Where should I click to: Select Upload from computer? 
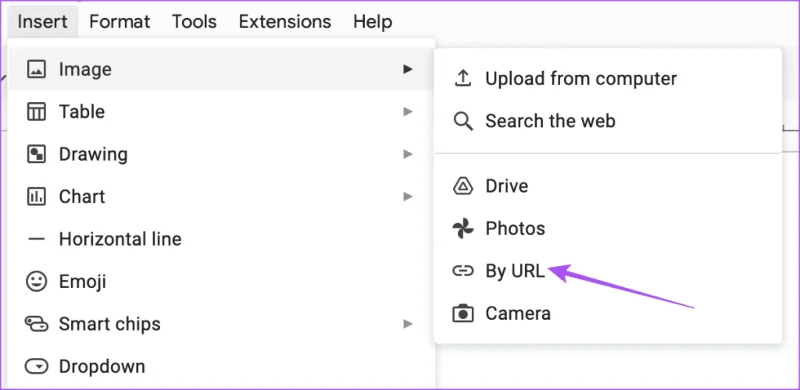click(608, 79)
